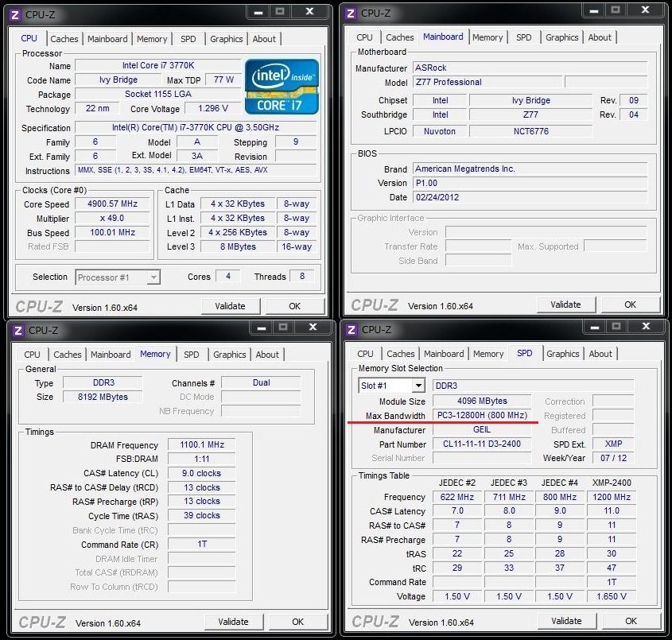
Task: Click the Max Bandwidth value PC3-12800H
Action: (482, 415)
